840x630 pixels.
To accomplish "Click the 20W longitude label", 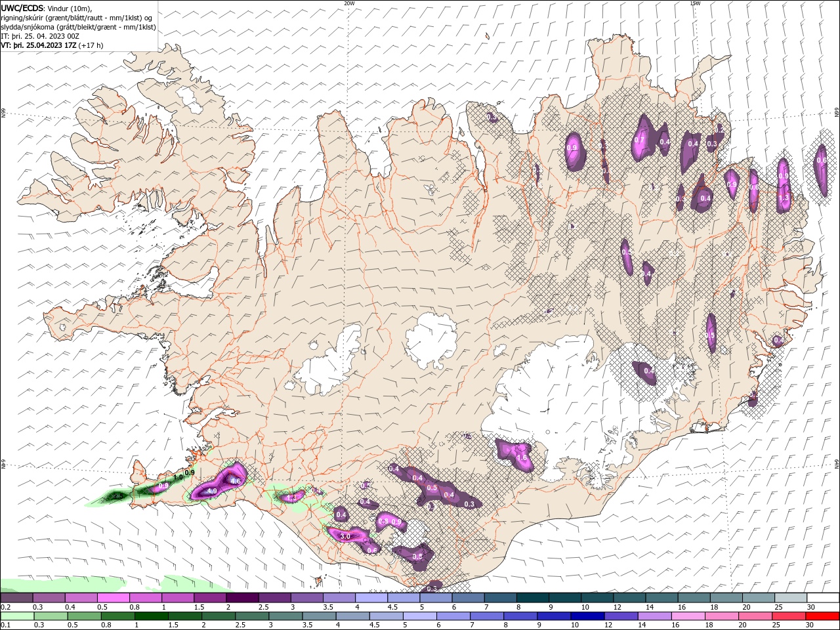I will [x=350, y=3].
